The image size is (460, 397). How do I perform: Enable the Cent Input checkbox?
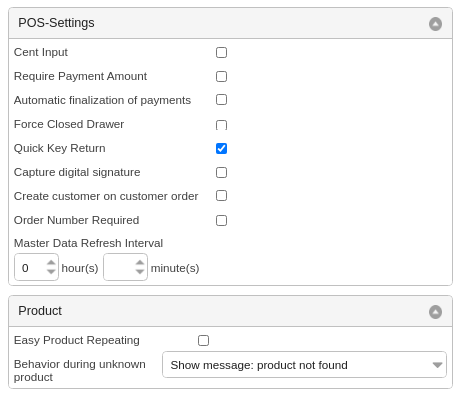click(x=221, y=52)
